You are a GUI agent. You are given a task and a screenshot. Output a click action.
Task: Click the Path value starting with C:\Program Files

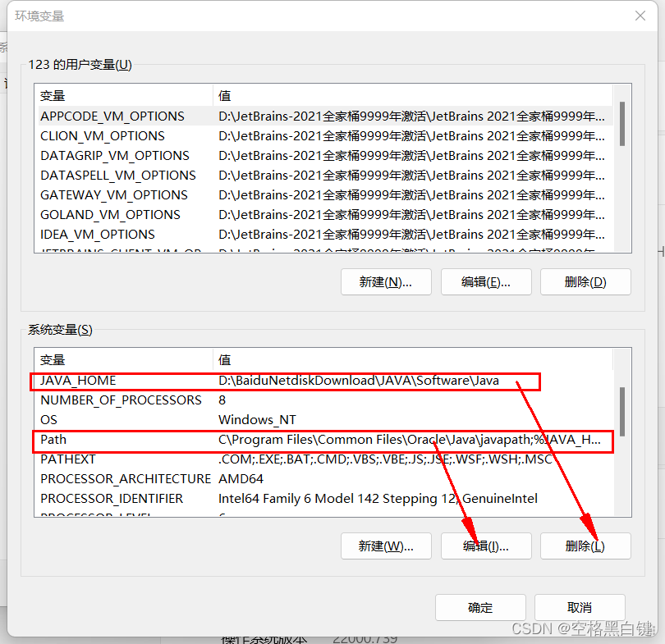click(410, 440)
